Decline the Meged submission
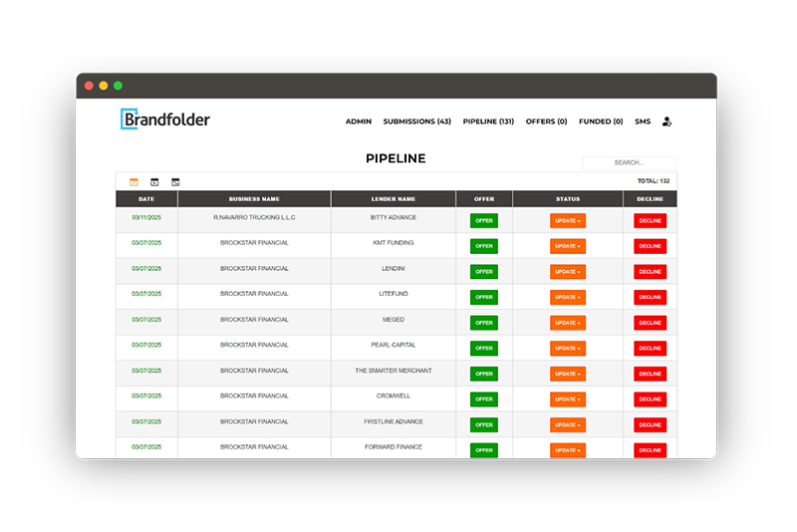This screenshot has height=532, width=797. (x=651, y=323)
